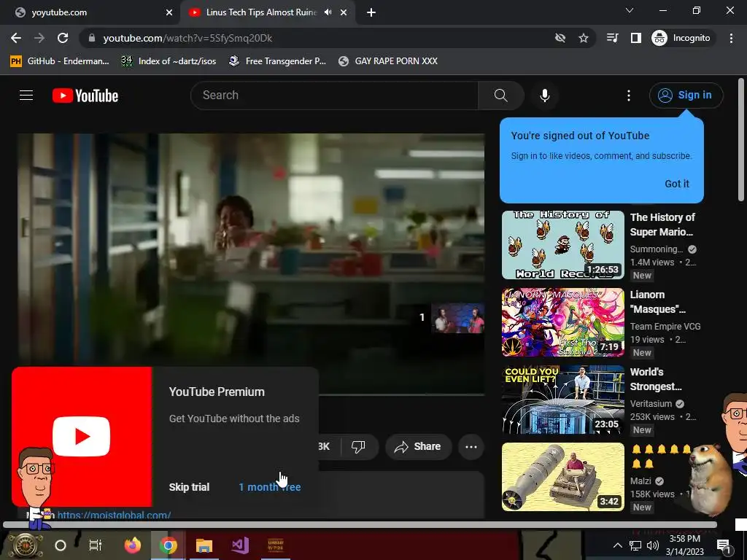Switch to Chrome on taskbar
The height and width of the screenshot is (560, 747).
tap(169, 545)
